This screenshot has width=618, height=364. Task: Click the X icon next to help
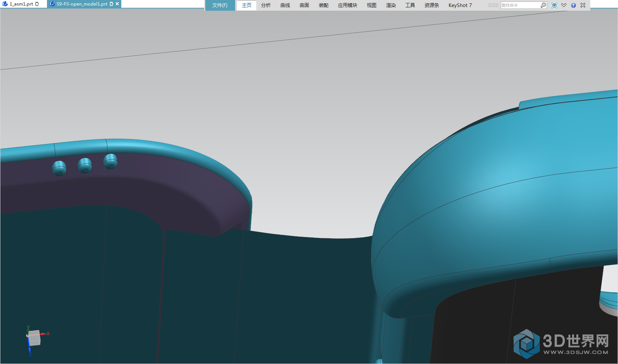pos(583,5)
